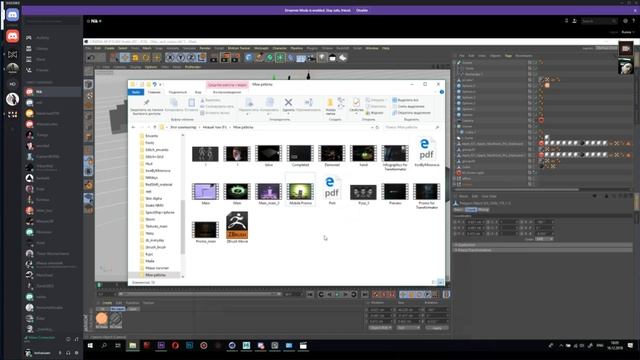Click Properties (Свойства) icon in ribbon

point(356,102)
